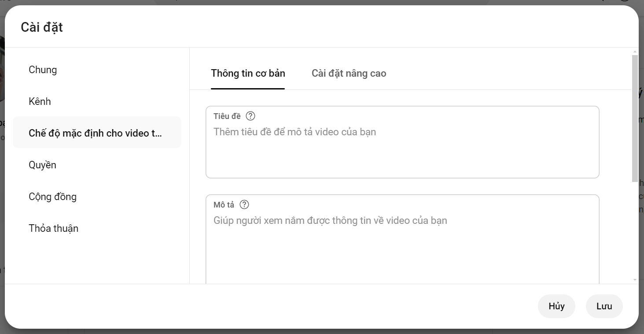
Task: Click the Tiêu đề field label text
Action: (x=227, y=116)
